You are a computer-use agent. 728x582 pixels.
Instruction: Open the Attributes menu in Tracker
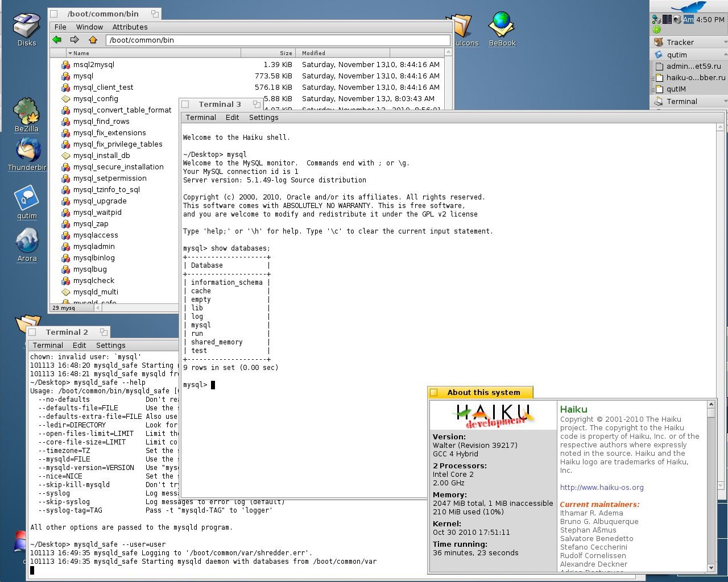130,27
